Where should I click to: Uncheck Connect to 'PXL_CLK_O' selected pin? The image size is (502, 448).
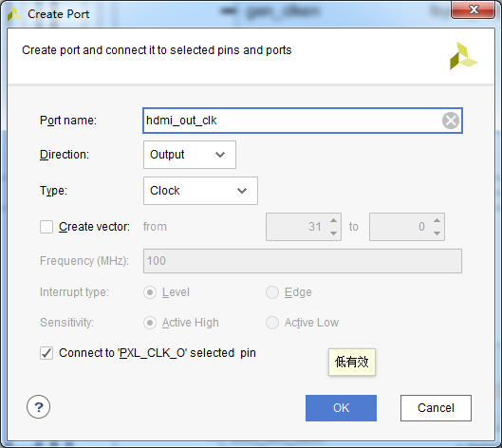point(46,353)
